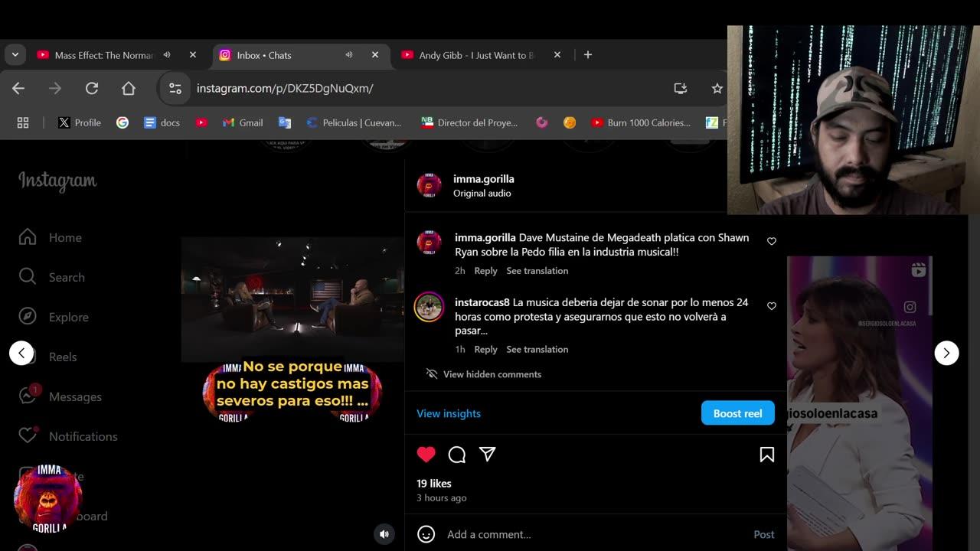980x551 pixels.
Task: Open the X Profile bookmark
Action: (80, 122)
